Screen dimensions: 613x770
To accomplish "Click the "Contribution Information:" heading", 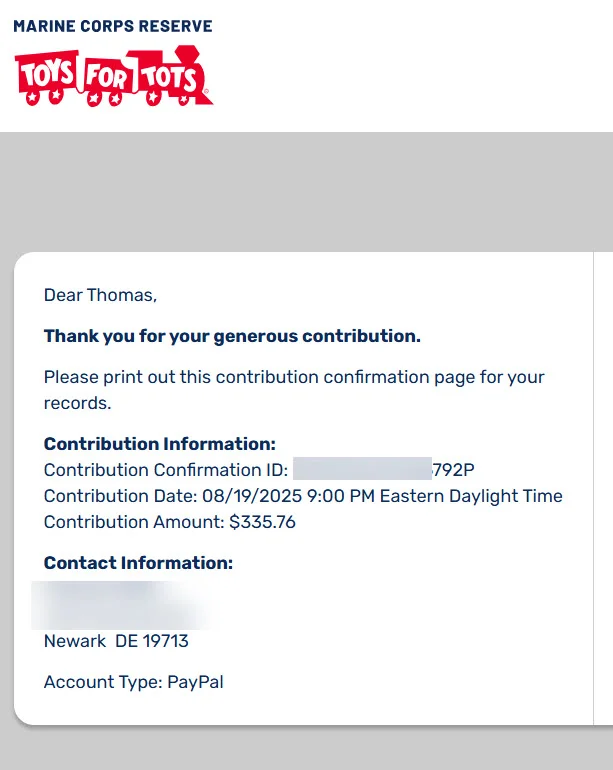I will click(x=159, y=444).
